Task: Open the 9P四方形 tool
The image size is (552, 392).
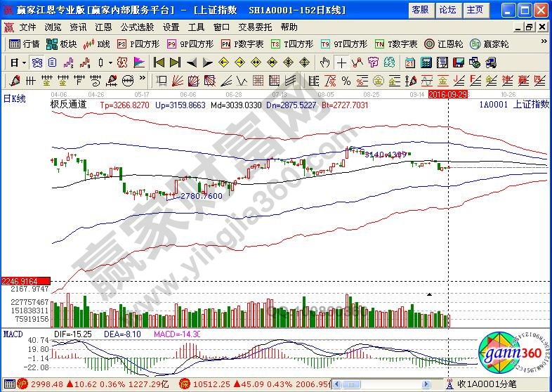Action: (190, 44)
